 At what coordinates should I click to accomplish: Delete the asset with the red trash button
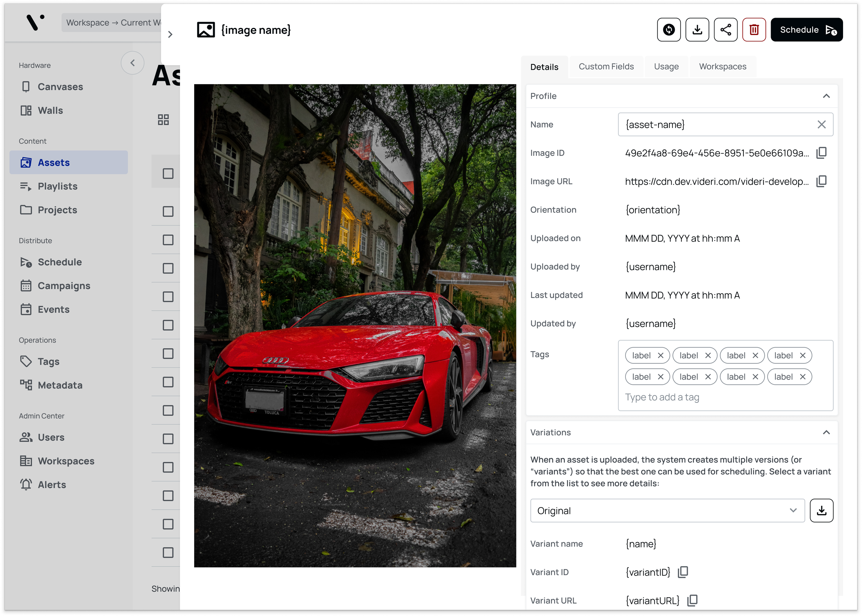[754, 30]
